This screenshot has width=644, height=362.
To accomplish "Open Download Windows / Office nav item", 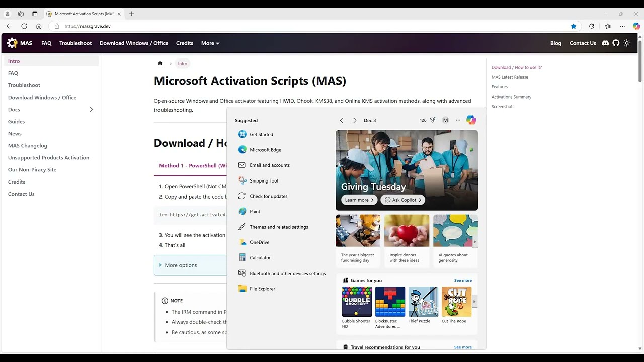I will click(134, 43).
